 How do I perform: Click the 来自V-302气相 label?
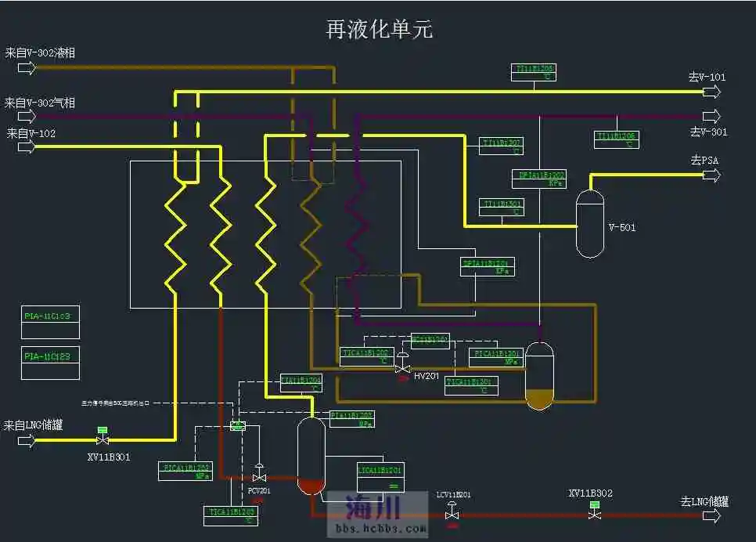tap(40, 103)
